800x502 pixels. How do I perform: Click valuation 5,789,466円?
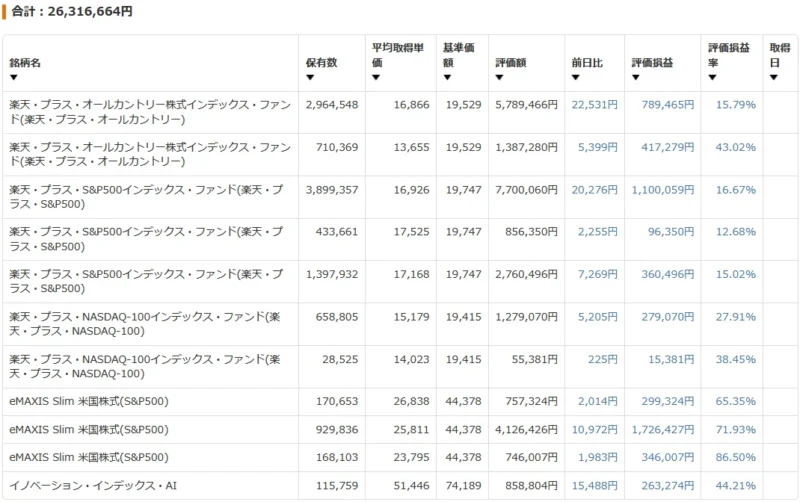tap(526, 105)
